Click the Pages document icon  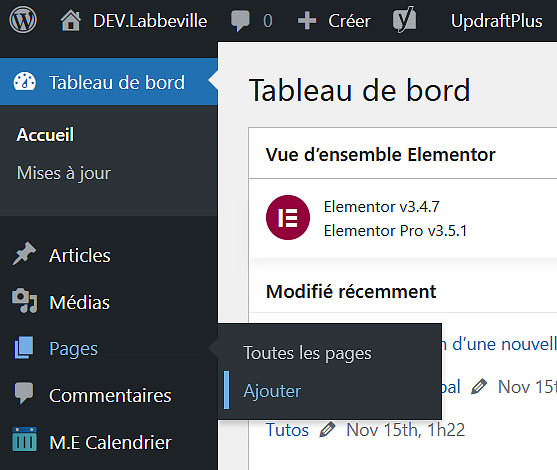(24, 348)
